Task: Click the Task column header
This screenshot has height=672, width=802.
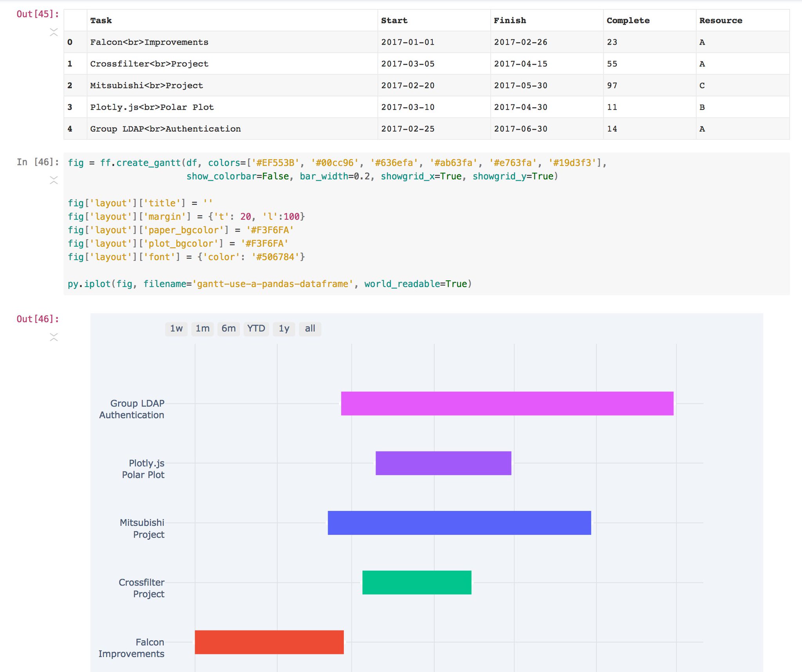Action: (101, 20)
